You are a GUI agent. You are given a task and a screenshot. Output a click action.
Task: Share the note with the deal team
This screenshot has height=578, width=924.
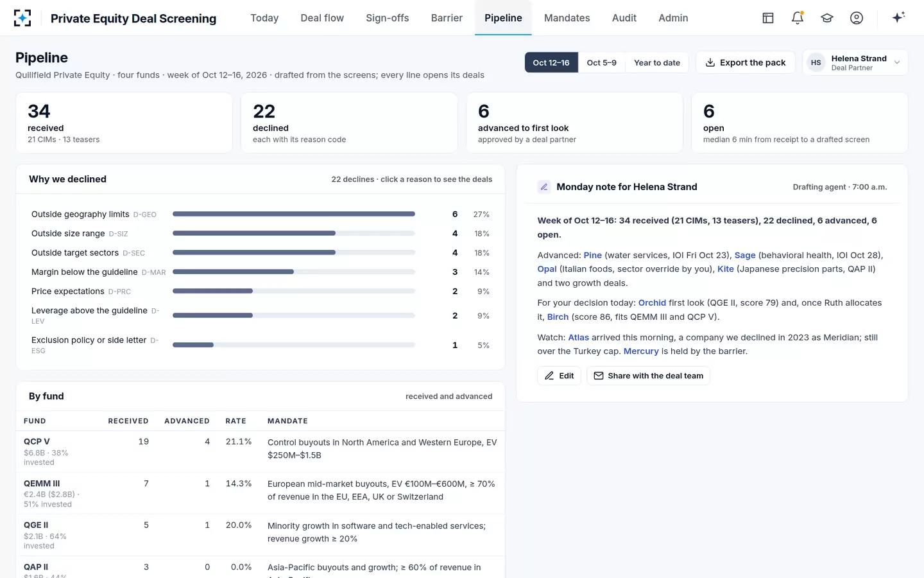point(649,376)
